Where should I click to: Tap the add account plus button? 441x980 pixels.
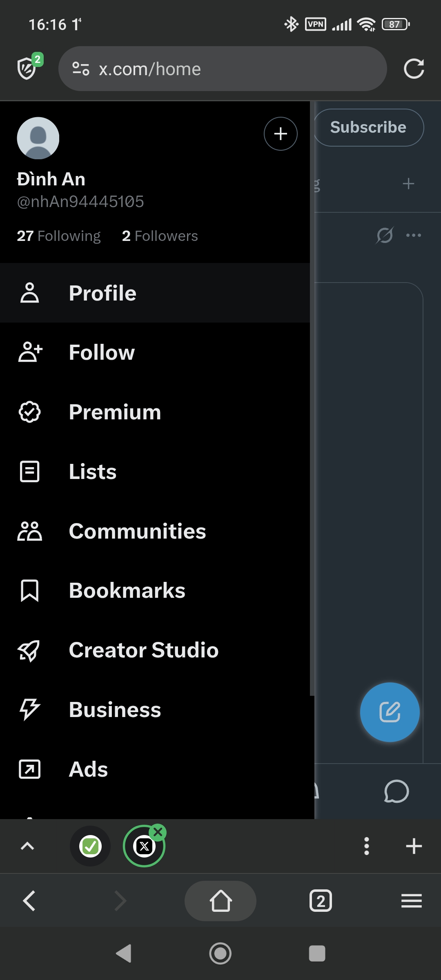(281, 134)
